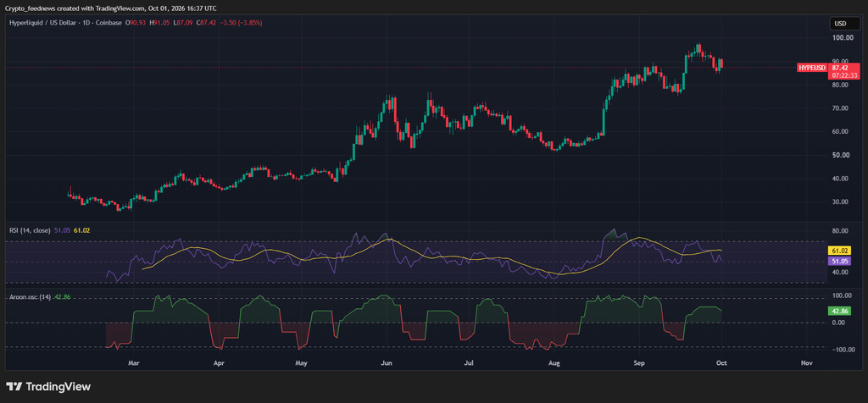Open the RSI (14, close) indicator label
The height and width of the screenshot is (403, 868).
click(30, 230)
